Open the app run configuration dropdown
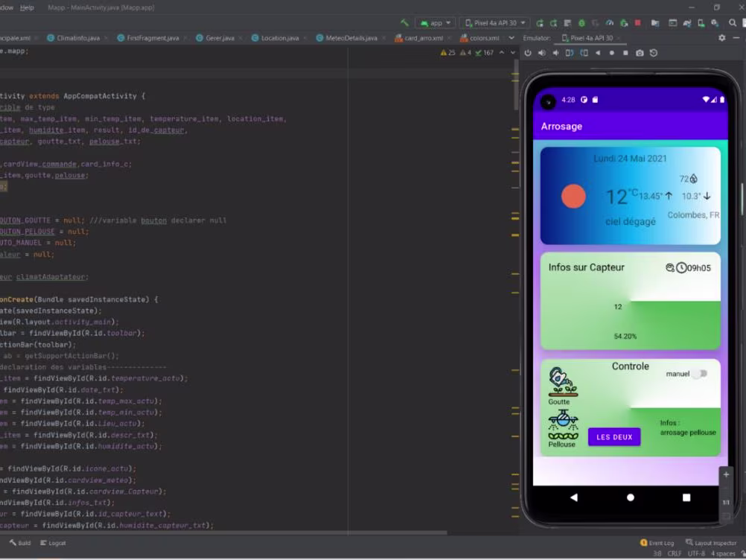 (x=436, y=23)
